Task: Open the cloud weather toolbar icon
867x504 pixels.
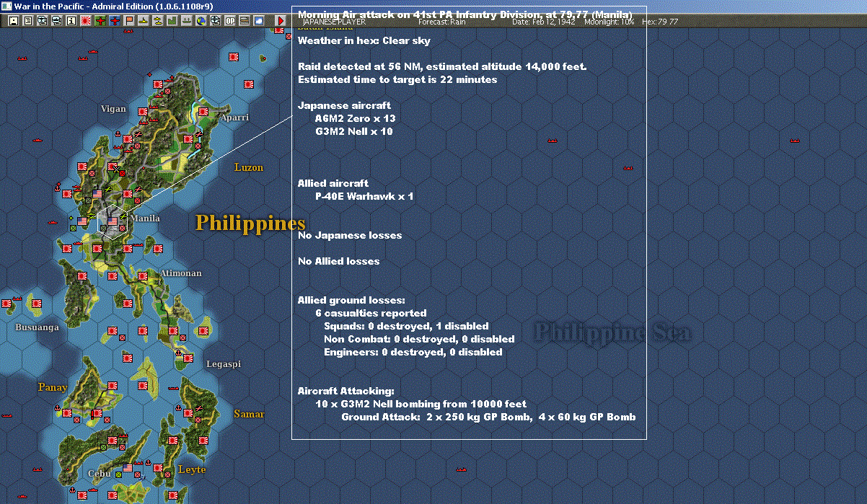Action: [x=259, y=21]
